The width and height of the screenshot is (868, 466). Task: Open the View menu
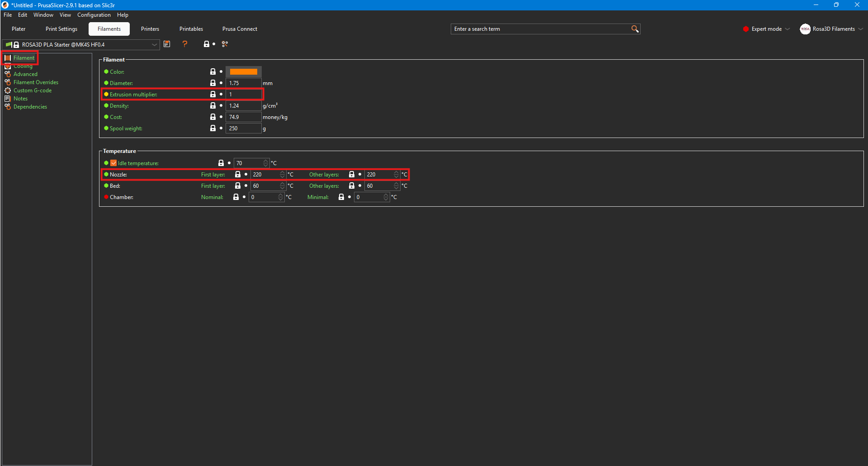[x=65, y=15]
